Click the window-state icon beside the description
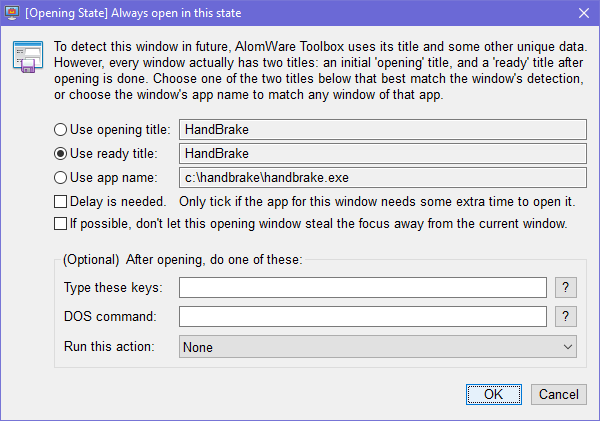The height and width of the screenshot is (421, 600). [26, 59]
